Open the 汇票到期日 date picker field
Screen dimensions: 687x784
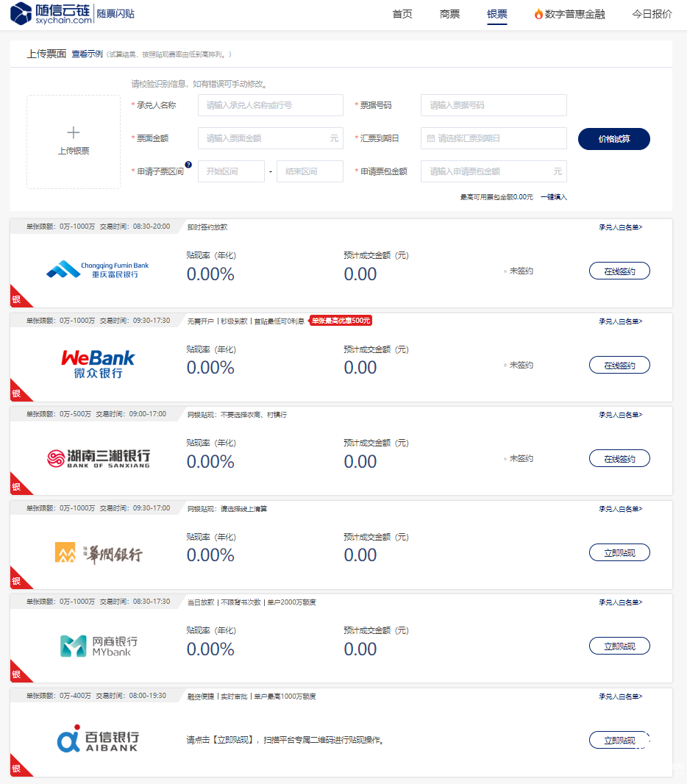(494, 138)
